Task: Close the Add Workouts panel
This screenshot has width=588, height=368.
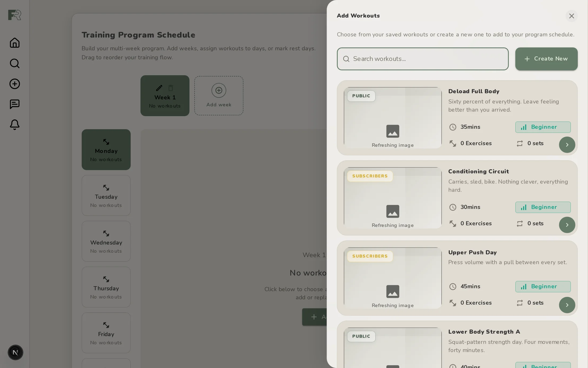Action: (571, 16)
